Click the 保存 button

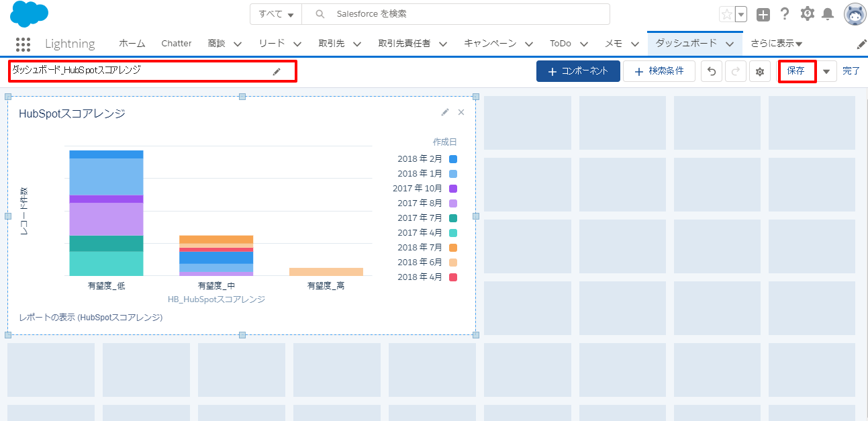tap(796, 71)
